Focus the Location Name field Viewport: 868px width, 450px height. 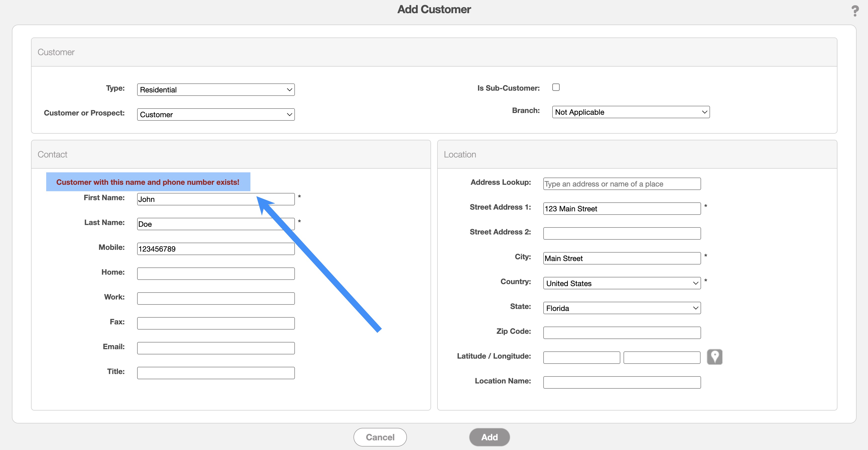coord(622,383)
